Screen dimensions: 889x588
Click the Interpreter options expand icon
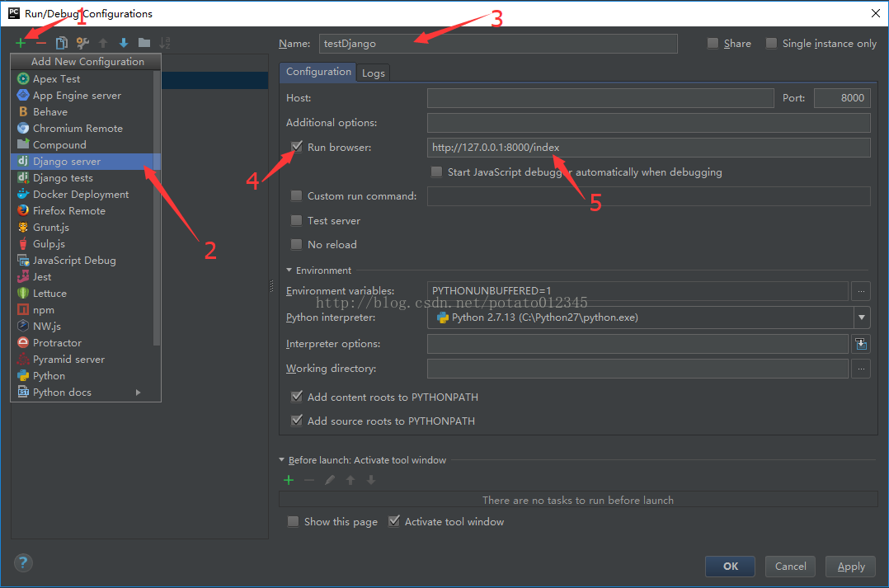pos(861,344)
